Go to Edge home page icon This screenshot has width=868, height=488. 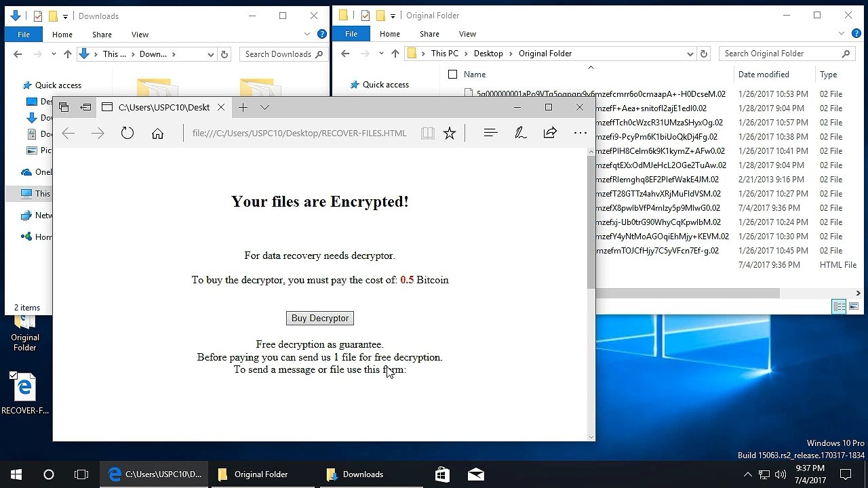pos(158,134)
